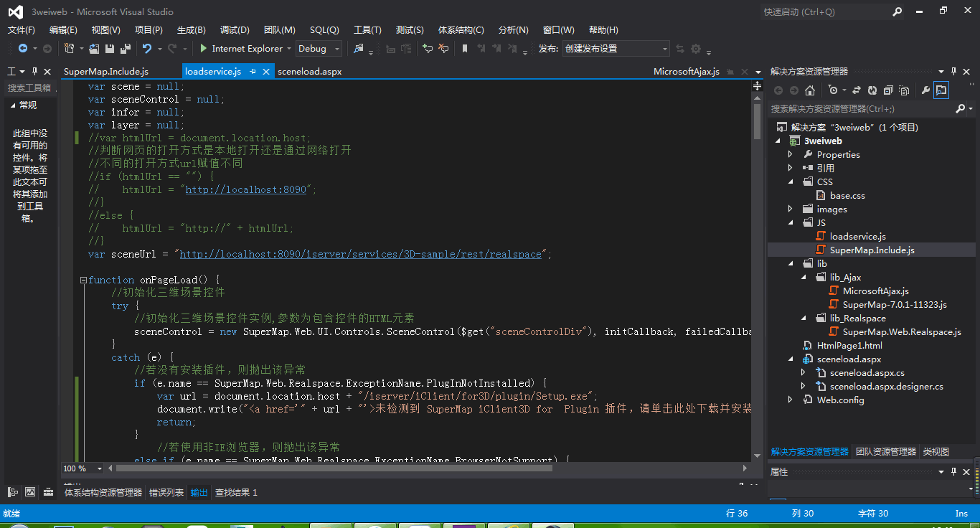
Task: Select SuperMap-7.0.1-11323.js in the tree
Action: [895, 304]
